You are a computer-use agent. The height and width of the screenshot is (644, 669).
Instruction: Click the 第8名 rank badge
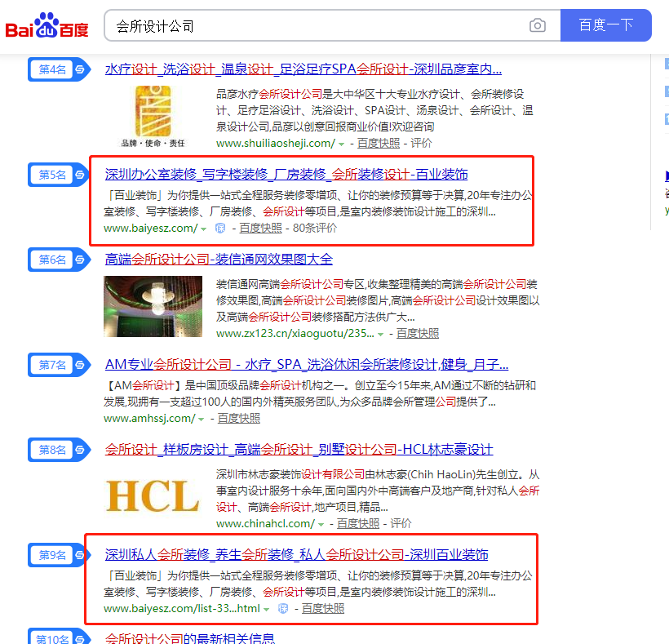[x=60, y=450]
